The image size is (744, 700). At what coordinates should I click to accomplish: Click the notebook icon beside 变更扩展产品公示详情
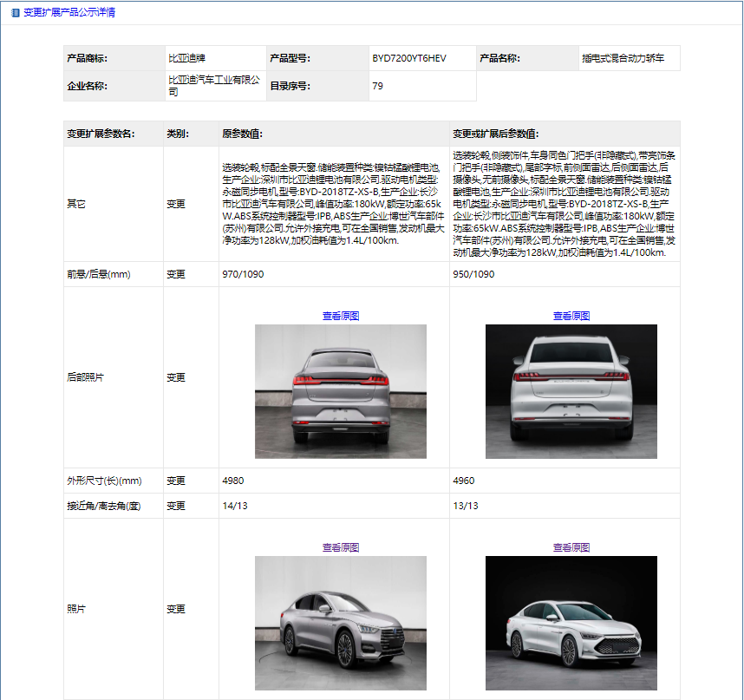(x=16, y=13)
